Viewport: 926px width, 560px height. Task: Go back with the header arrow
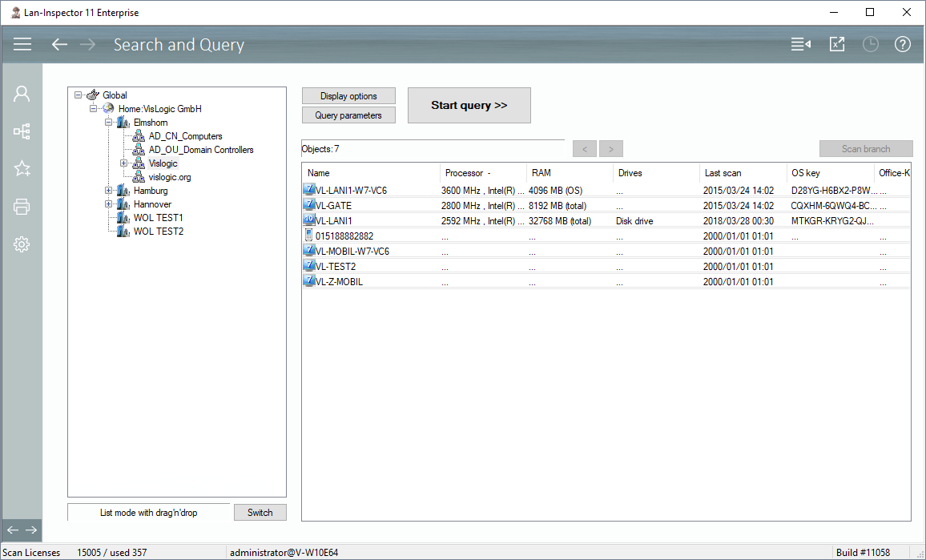pyautogui.click(x=59, y=45)
